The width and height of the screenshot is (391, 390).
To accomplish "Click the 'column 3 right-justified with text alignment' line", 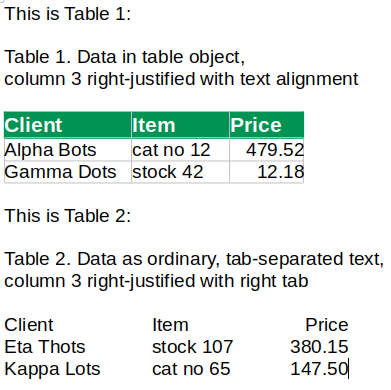I will (x=181, y=79).
